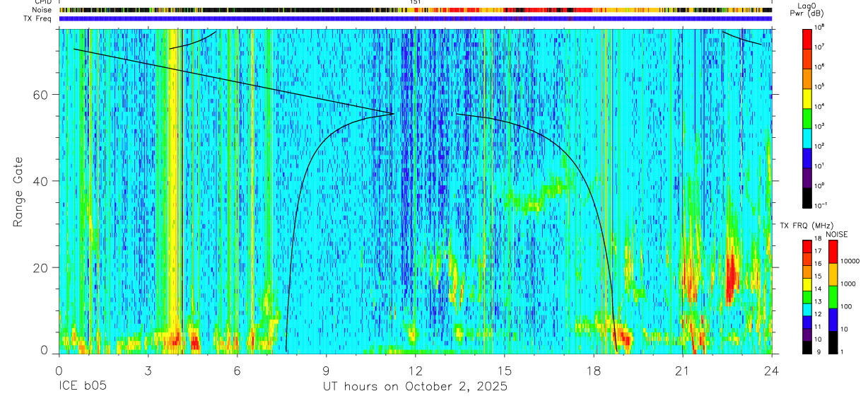Click the red 17–18 MHz TX FRQ swatch

click(x=807, y=247)
